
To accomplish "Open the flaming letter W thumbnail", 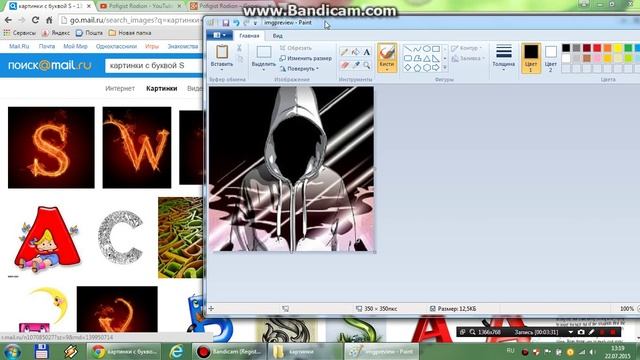I will pos(137,147).
